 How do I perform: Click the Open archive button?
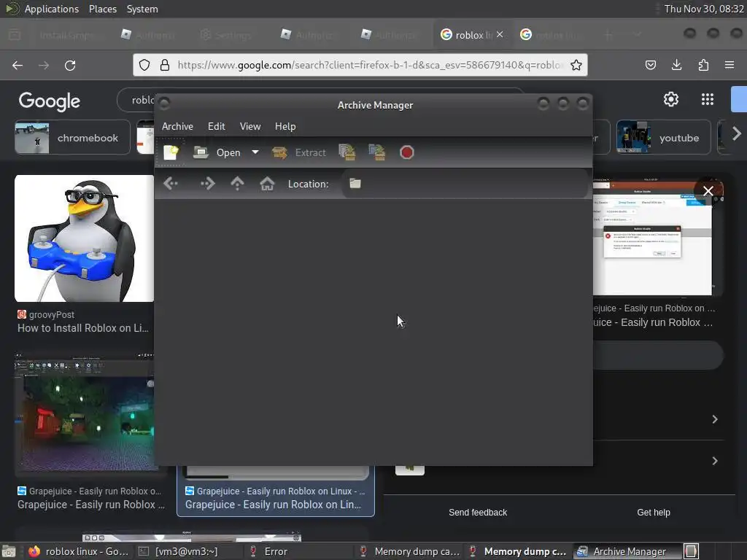tap(217, 152)
